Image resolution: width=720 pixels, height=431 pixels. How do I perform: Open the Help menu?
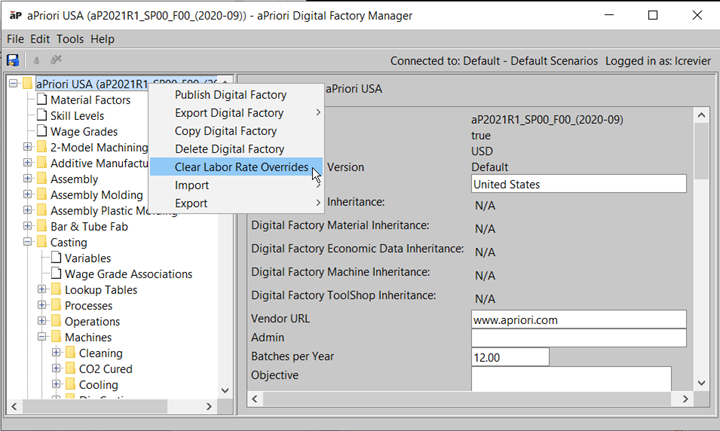tap(102, 39)
